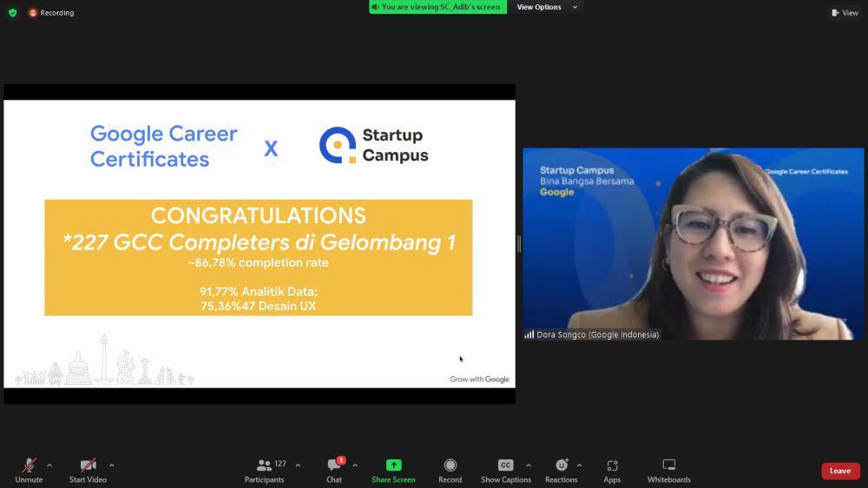
Task: Click '75,36%47 Desain UX' text
Action: point(259,307)
